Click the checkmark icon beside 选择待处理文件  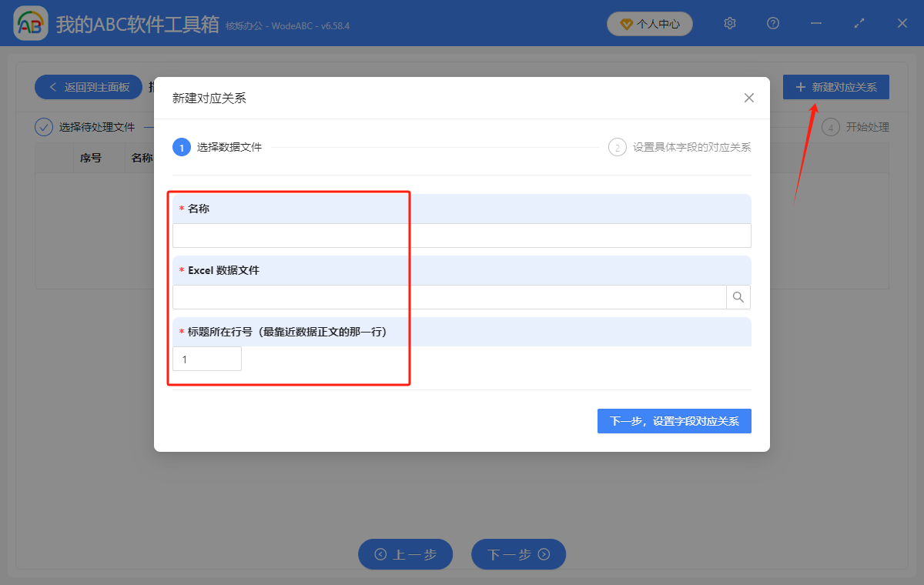[x=44, y=127]
